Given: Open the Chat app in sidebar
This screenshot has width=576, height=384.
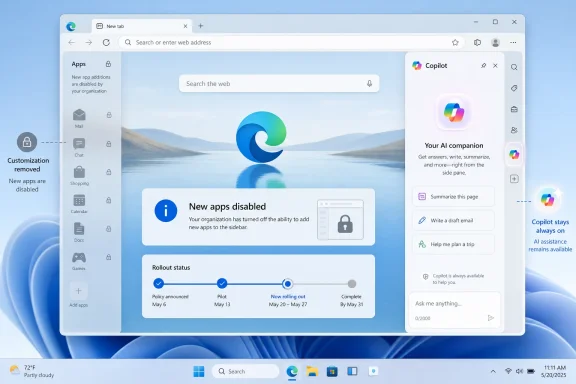Looking at the screenshot, I should pos(79,147).
